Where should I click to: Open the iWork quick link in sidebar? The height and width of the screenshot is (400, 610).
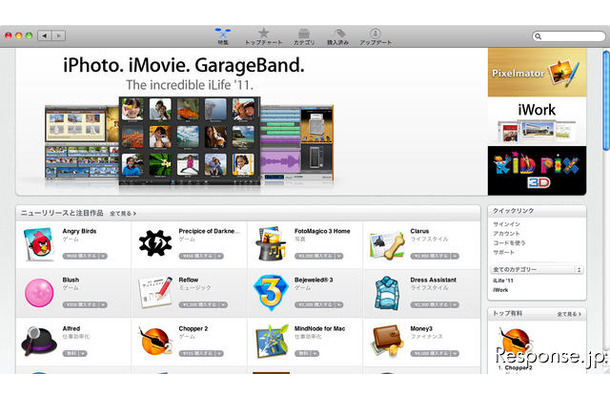tap(501, 290)
